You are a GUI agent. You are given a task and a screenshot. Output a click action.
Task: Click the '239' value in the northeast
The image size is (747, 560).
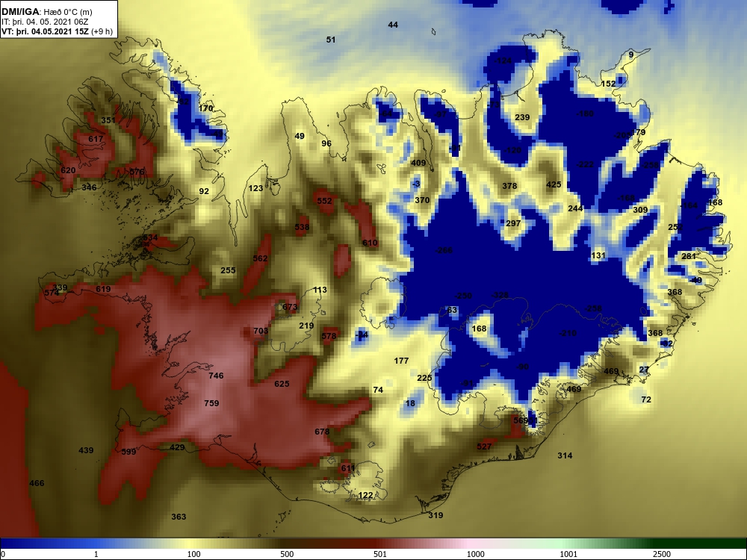tap(523, 118)
